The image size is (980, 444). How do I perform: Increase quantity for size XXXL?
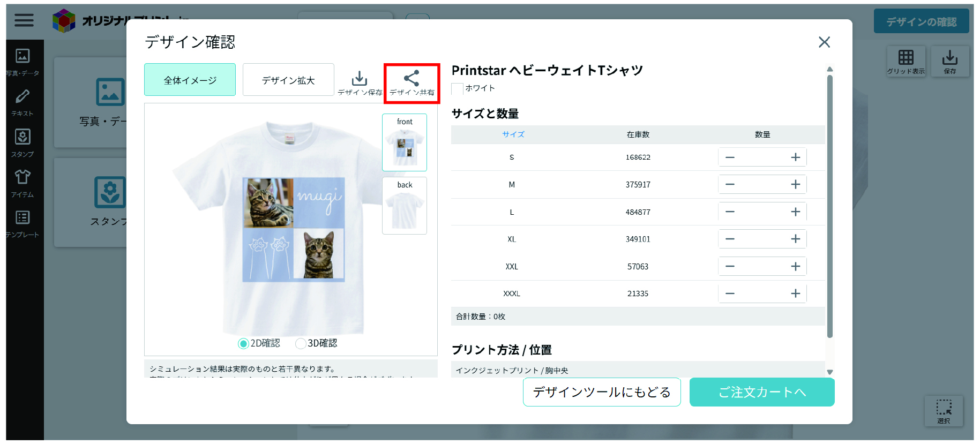tap(795, 294)
